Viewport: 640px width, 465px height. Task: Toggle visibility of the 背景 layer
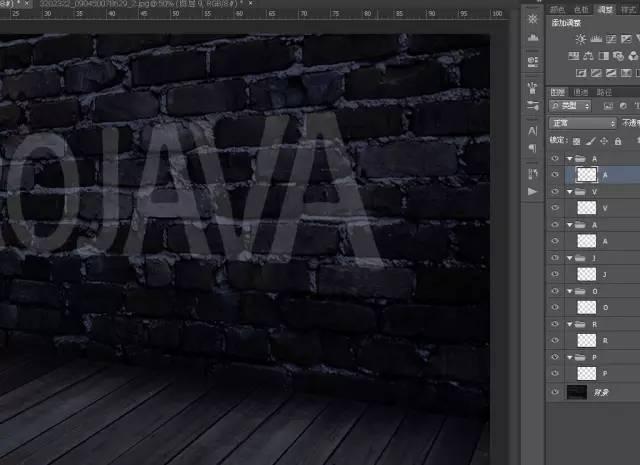coord(555,392)
